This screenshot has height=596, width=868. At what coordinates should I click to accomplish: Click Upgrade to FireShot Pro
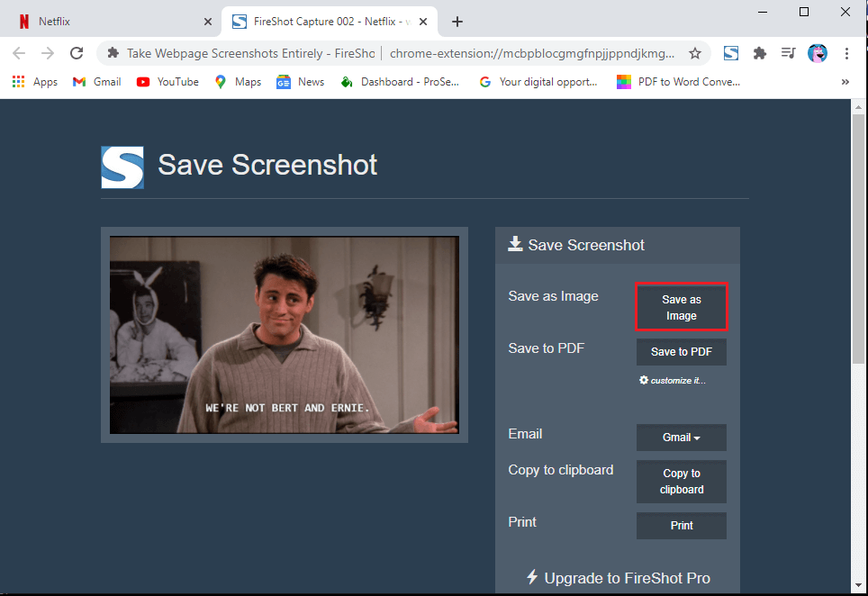coord(621,578)
